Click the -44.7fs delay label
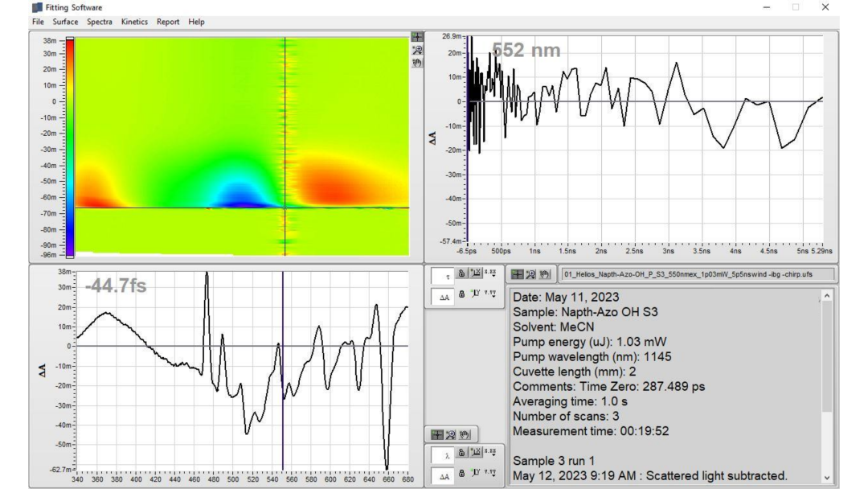This screenshot has width=868, height=489. 116,286
